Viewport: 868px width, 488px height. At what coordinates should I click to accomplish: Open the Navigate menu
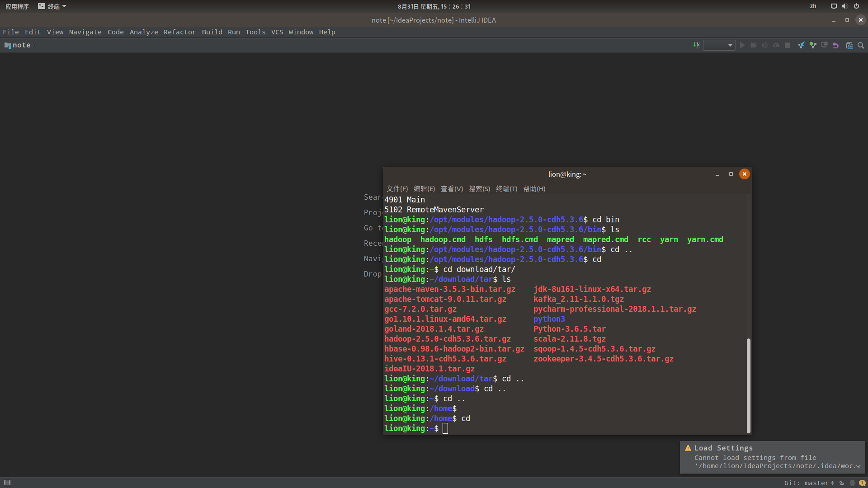pos(85,32)
